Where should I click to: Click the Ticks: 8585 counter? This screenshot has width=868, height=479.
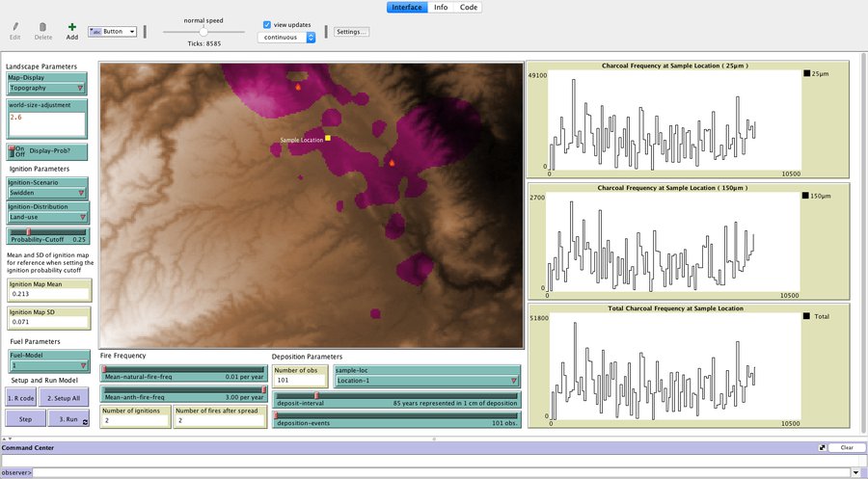point(203,43)
